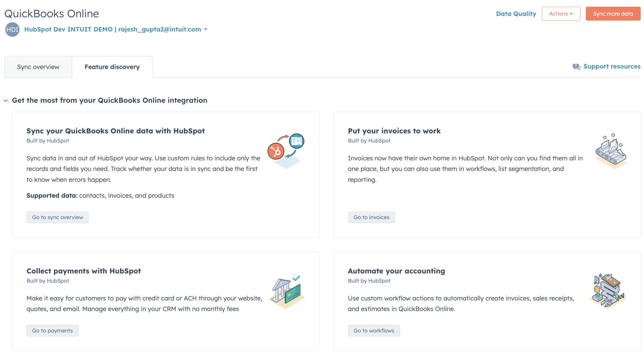Click the Sync more data button
This screenshot has height=362, width=644.
pos(613,13)
